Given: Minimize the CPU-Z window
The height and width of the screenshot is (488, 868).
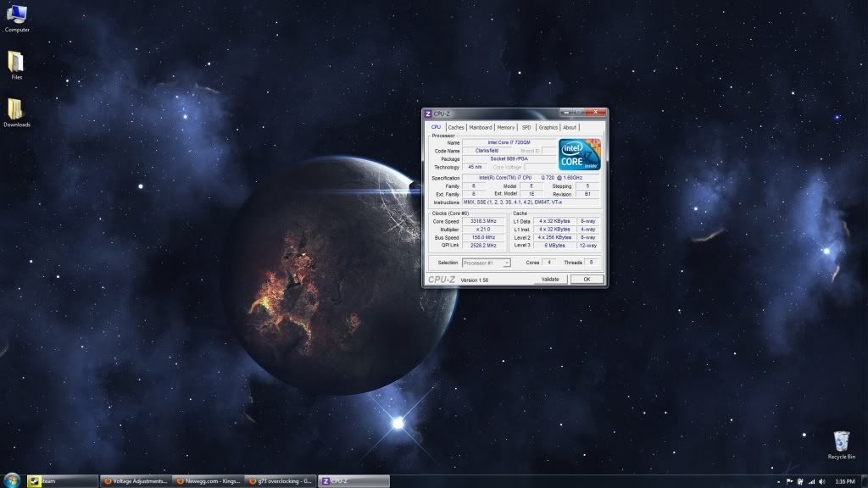Looking at the screenshot, I should [565, 113].
